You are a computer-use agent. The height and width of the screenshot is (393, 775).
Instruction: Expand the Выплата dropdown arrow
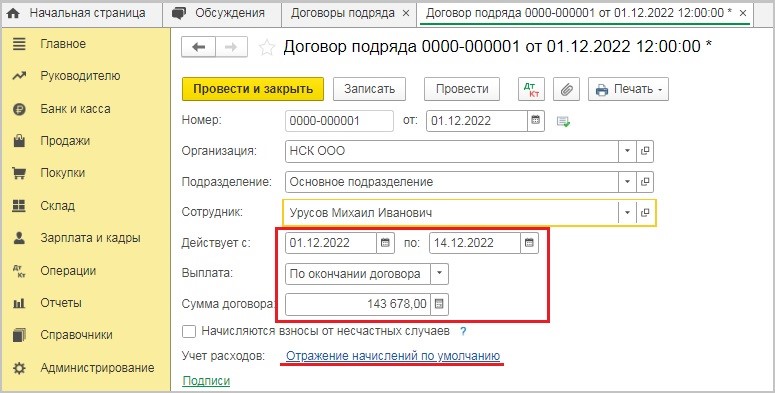coord(439,274)
